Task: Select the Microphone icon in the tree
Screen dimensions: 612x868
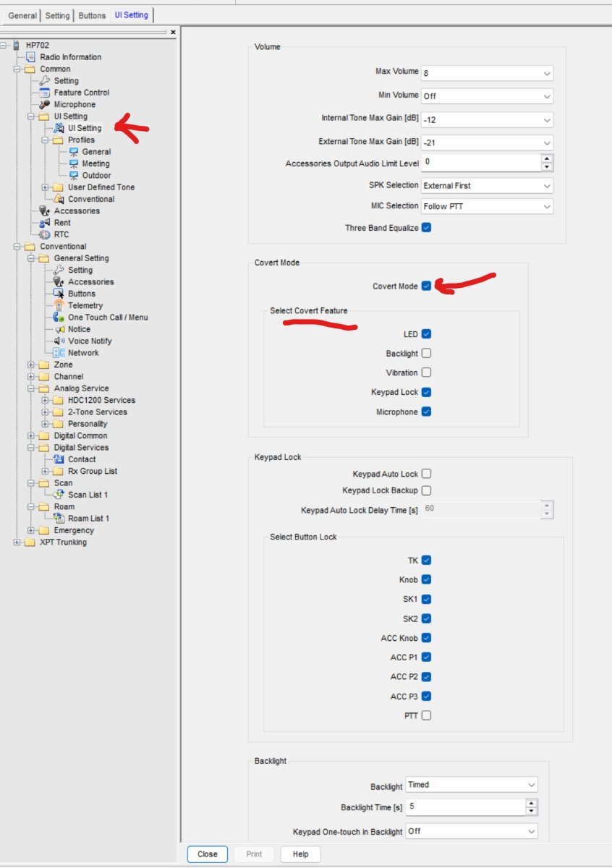Action: [45, 104]
